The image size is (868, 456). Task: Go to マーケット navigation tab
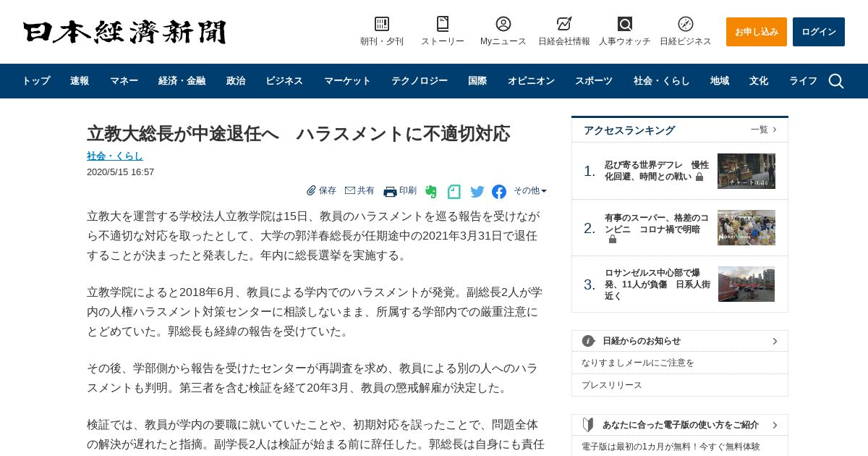tap(348, 81)
